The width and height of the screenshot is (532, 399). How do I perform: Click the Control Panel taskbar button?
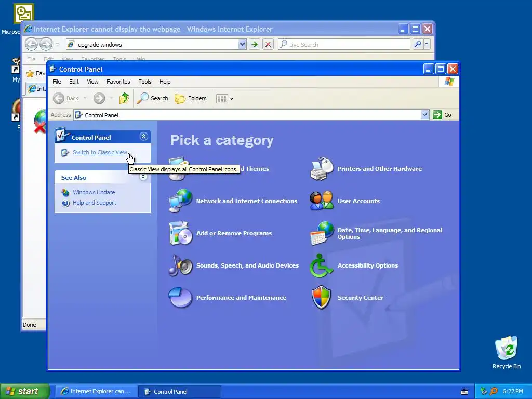tap(180, 392)
